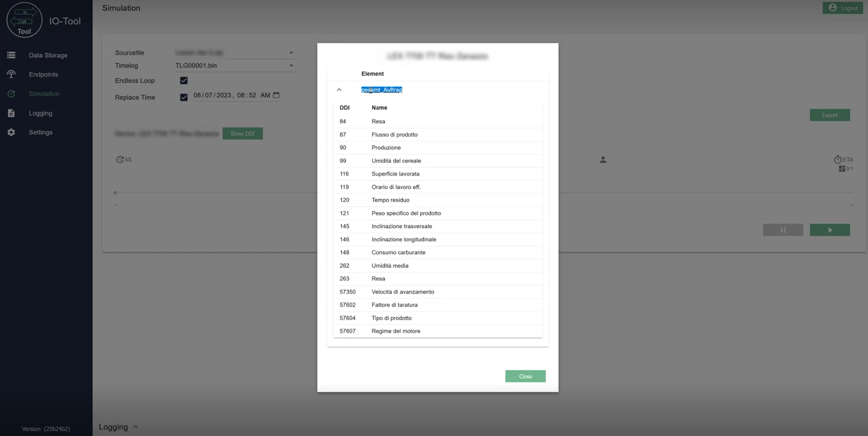Select the Superficie lavorata row

438,174
